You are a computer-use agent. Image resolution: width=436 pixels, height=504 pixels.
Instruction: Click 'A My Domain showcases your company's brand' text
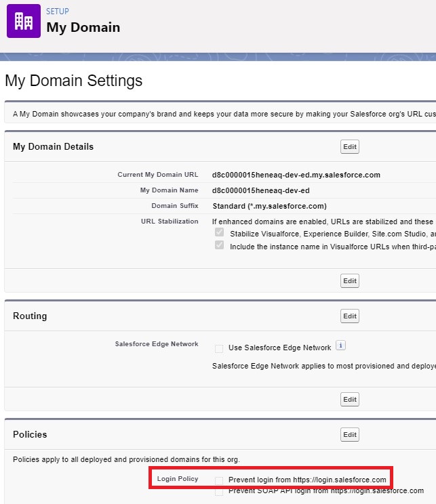[224, 114]
